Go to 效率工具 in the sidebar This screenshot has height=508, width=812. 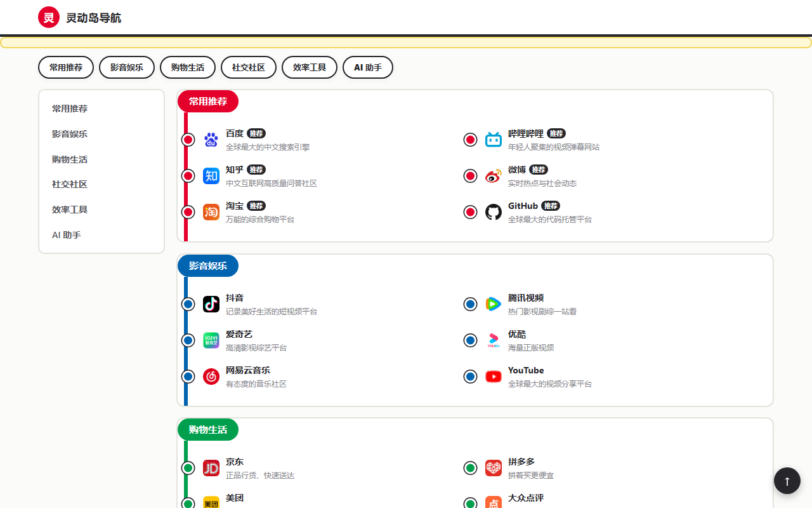pos(101,210)
